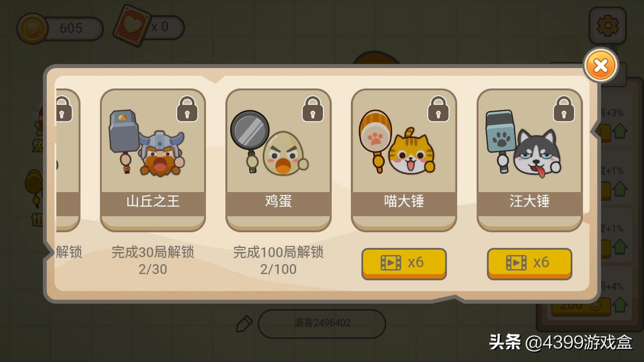Screen dimensions: 644x362
Task: Tap the lock icon on 鸡蛋
Action: click(313, 109)
